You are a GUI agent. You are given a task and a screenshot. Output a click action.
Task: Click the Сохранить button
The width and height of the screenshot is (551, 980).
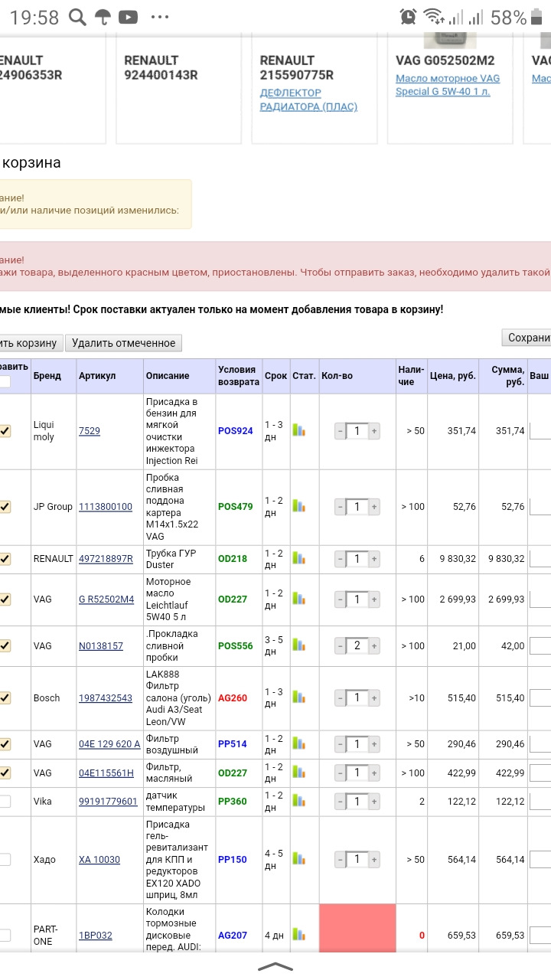tap(527, 338)
